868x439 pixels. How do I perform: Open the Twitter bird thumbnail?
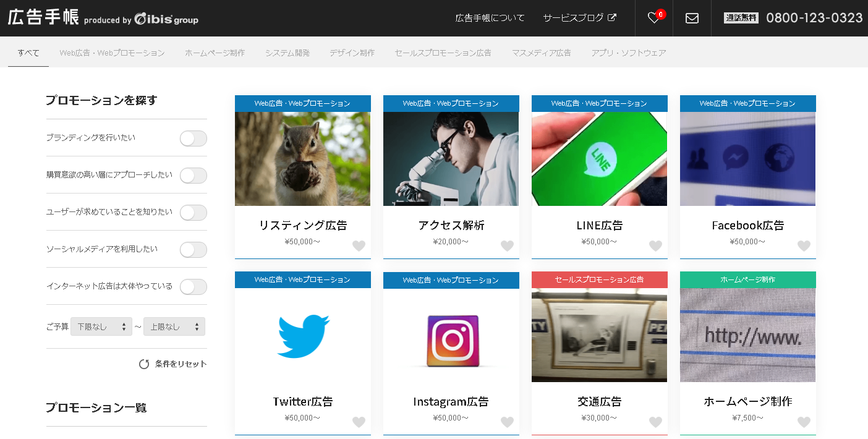pyautogui.click(x=303, y=335)
